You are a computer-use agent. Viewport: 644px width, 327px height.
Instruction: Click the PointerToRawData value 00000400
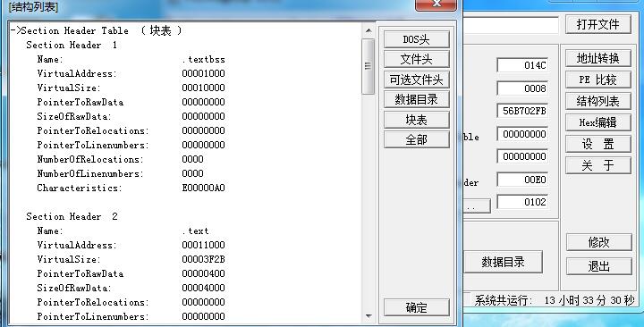(x=203, y=273)
